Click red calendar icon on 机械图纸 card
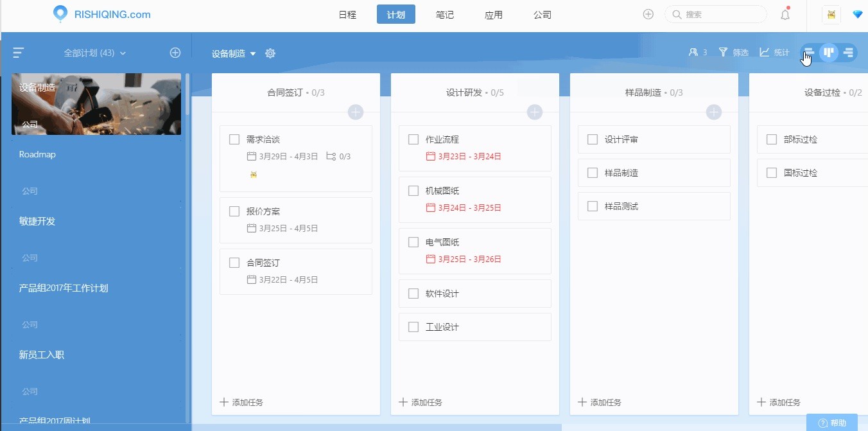Image resolution: width=868 pixels, height=431 pixels. coord(431,207)
